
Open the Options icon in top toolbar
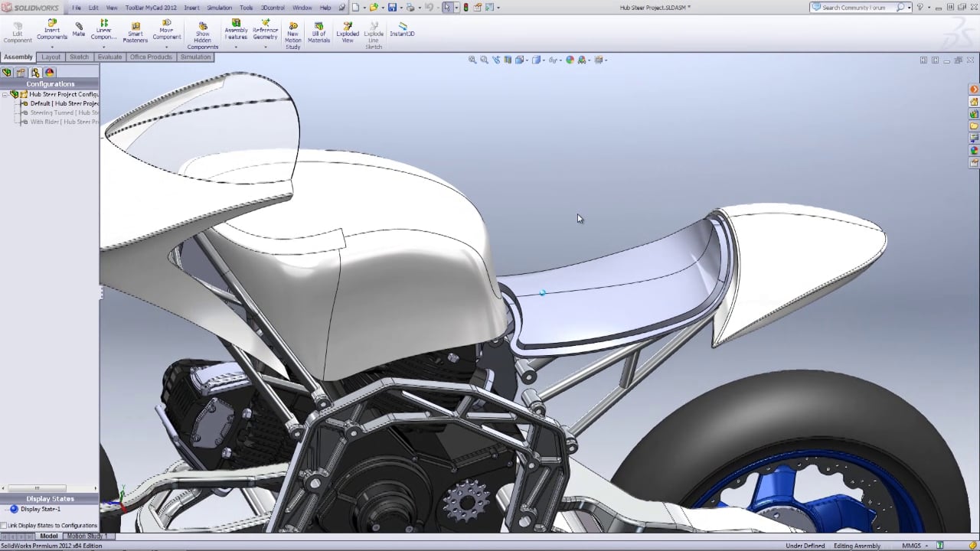pyautogui.click(x=489, y=8)
